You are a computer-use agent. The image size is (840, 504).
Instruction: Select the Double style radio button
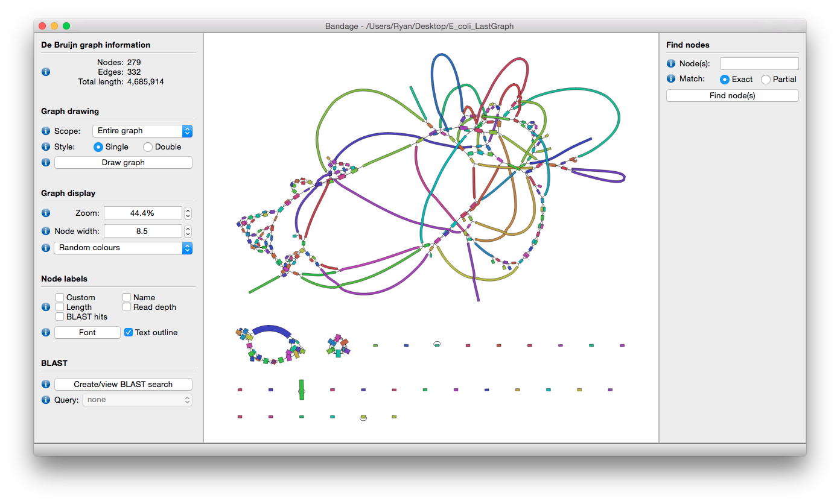point(148,146)
